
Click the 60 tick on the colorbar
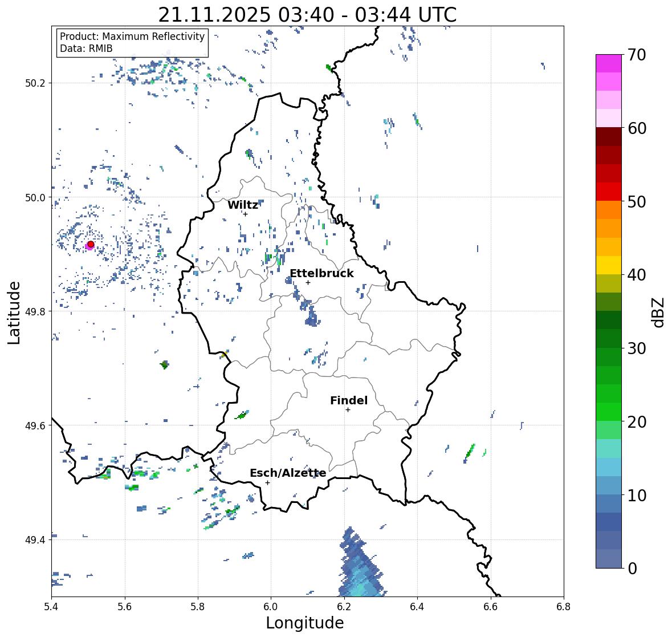click(637, 128)
